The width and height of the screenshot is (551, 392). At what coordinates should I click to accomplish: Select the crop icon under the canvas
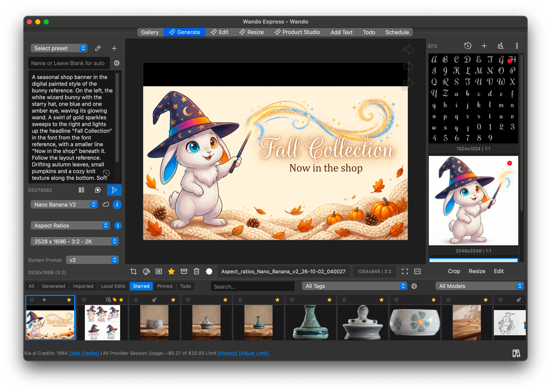tap(134, 271)
